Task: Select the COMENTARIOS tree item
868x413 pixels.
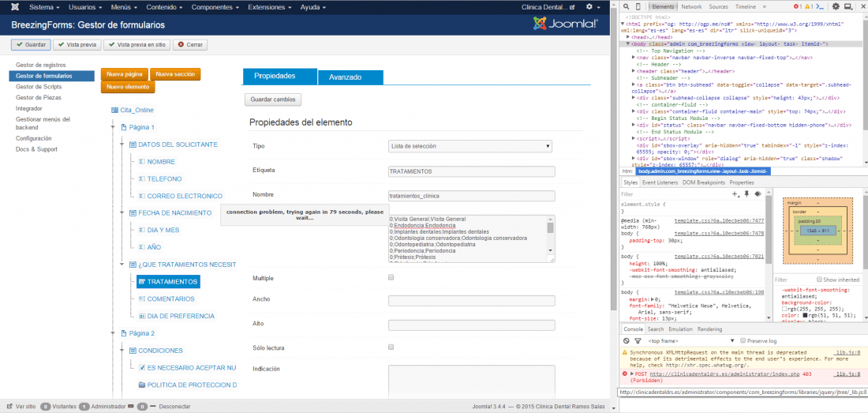Action: click(x=170, y=299)
